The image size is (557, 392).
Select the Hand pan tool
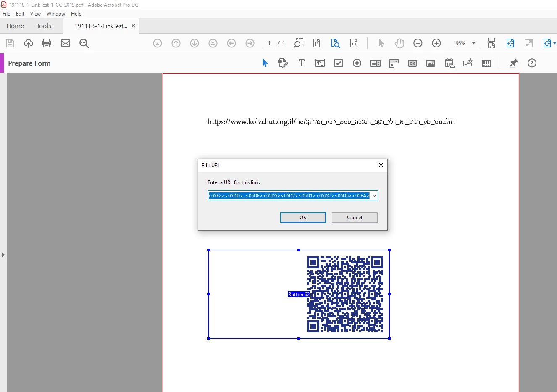point(399,43)
